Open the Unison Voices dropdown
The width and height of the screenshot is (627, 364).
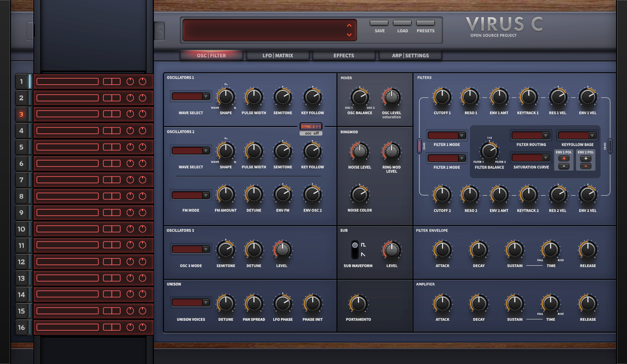[191, 303]
